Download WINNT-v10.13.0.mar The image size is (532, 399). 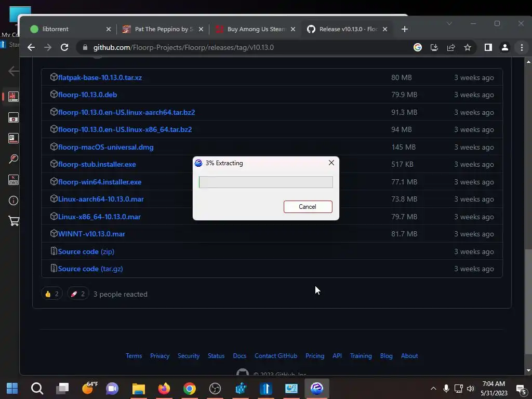tap(91, 234)
